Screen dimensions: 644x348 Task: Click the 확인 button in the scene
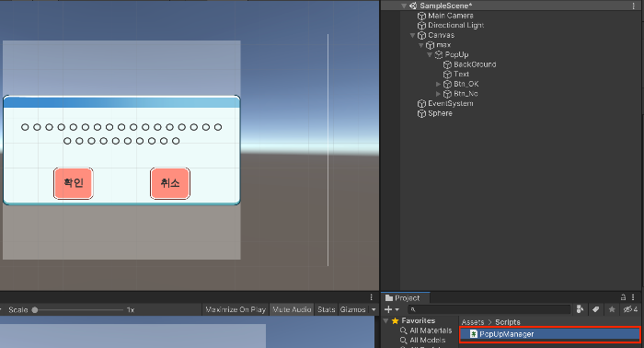click(74, 183)
